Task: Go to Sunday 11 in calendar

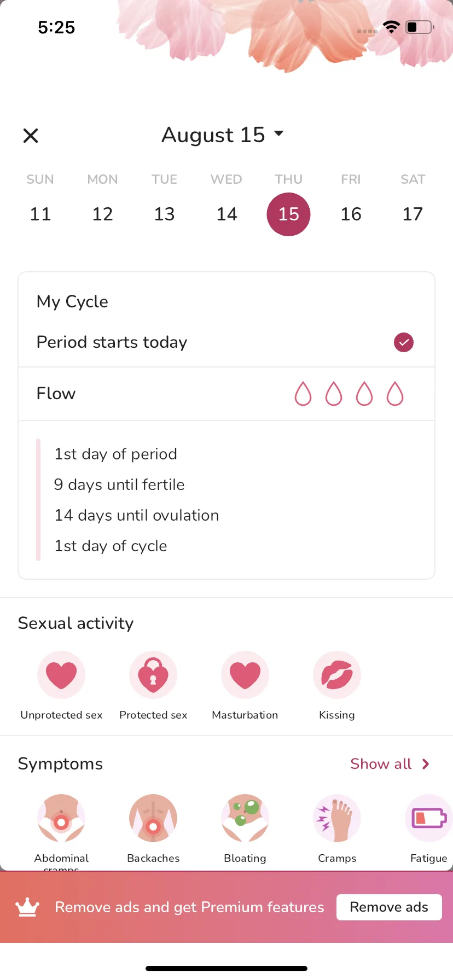Action: pos(40,214)
